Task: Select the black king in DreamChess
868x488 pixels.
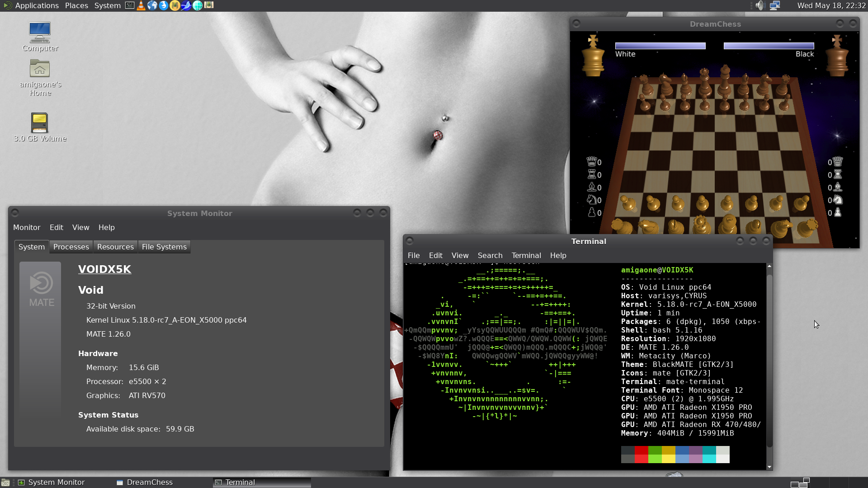Action: [725, 80]
